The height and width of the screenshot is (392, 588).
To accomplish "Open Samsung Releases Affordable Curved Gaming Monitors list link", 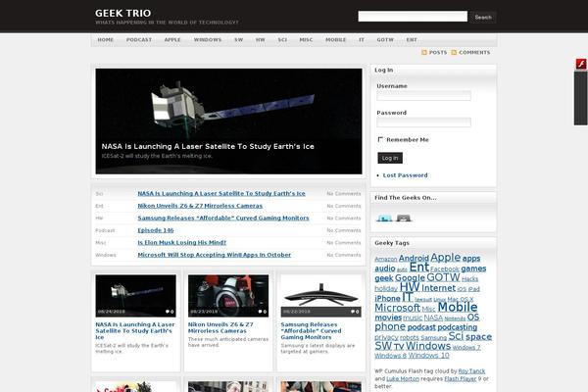I will point(223,218).
